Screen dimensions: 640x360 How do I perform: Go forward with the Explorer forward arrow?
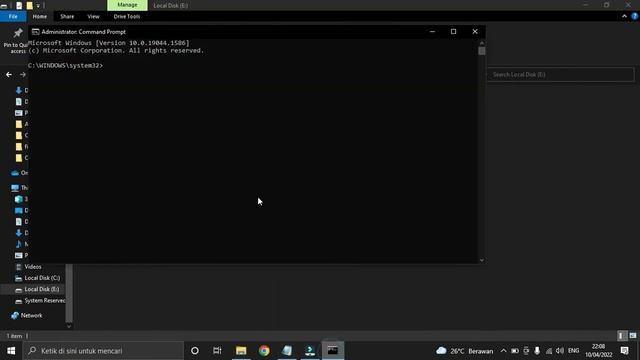coord(23,75)
